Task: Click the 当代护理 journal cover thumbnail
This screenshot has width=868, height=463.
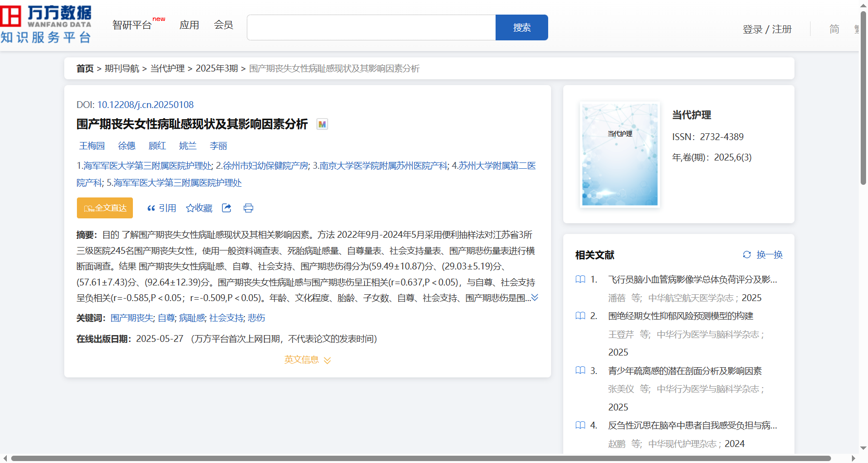Action: click(620, 154)
